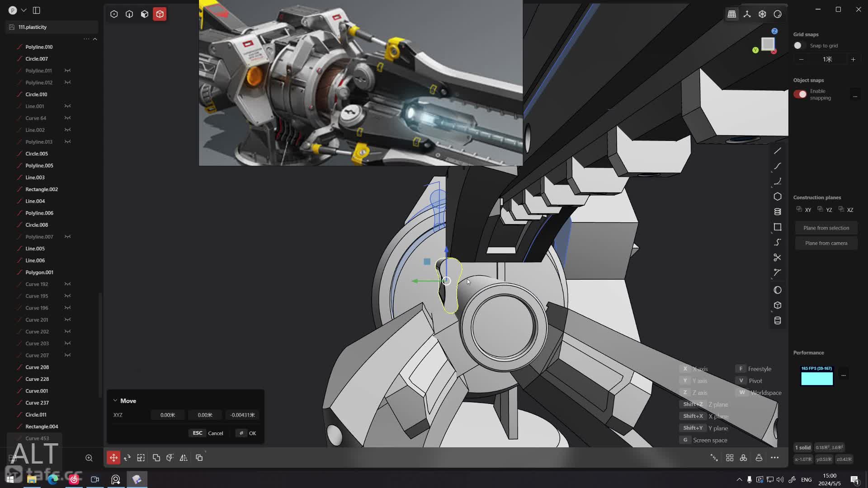Open performance options ellipsis
The width and height of the screenshot is (868, 488).
[x=843, y=375]
